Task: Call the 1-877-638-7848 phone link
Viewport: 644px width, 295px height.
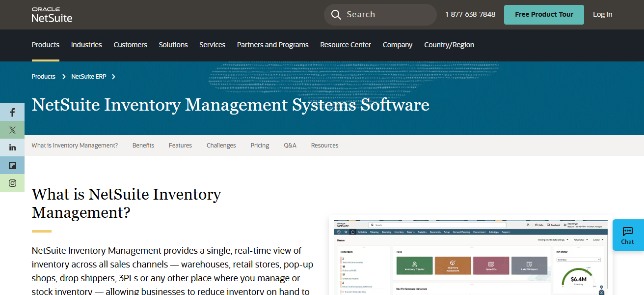Action: click(470, 15)
